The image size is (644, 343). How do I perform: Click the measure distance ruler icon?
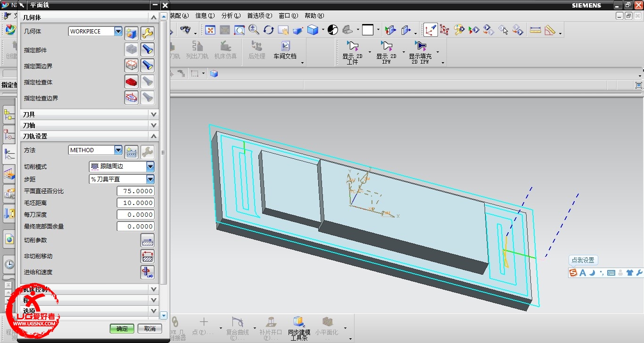[x=536, y=30]
